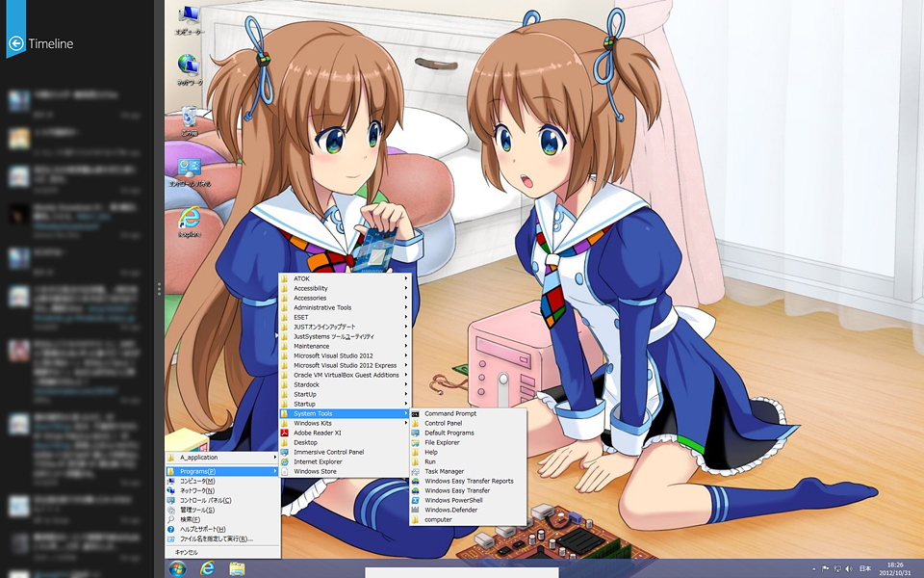This screenshot has width=924, height=578.
Task: Open the Desktop folder entry
Action: [x=345, y=442]
